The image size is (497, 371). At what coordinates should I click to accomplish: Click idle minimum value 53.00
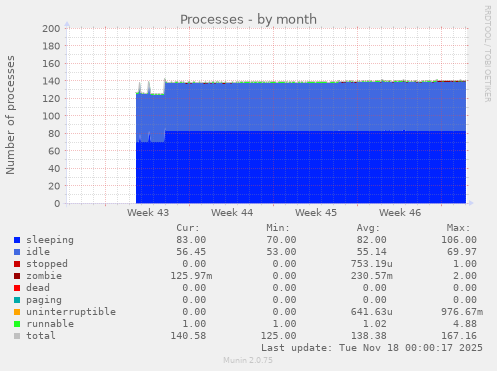(281, 252)
